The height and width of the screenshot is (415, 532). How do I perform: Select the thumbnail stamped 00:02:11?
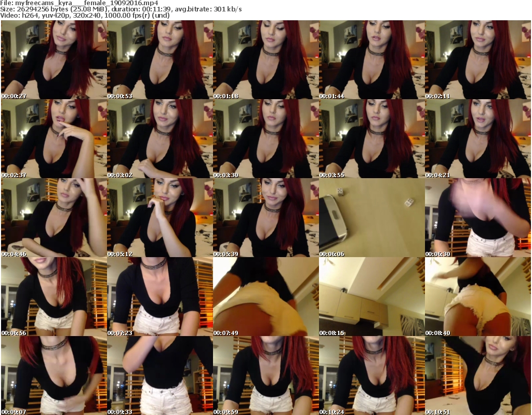click(x=478, y=60)
